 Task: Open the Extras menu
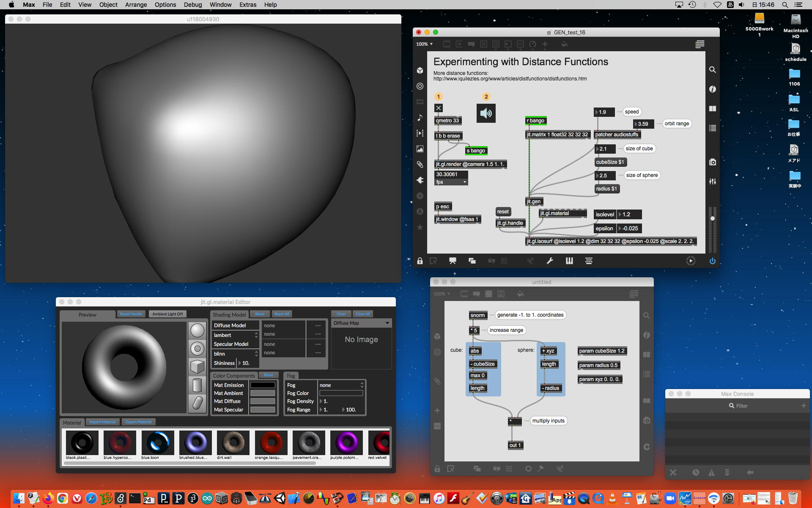(x=247, y=5)
